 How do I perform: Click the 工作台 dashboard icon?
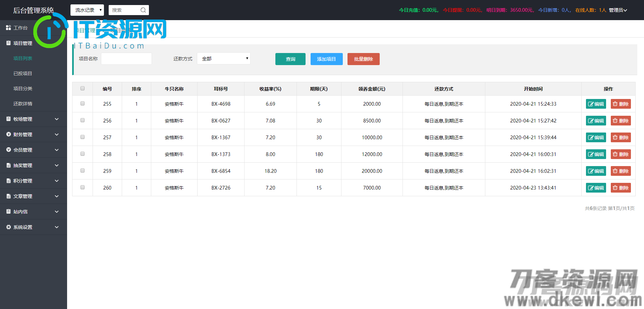coord(9,28)
